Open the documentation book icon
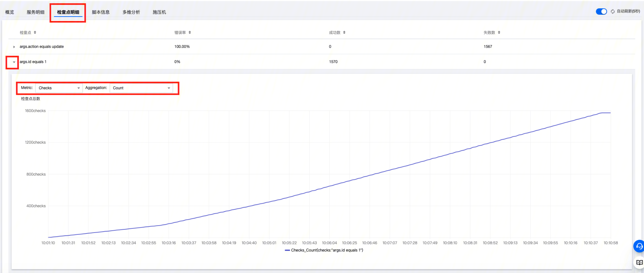644x273 pixels. tap(639, 262)
